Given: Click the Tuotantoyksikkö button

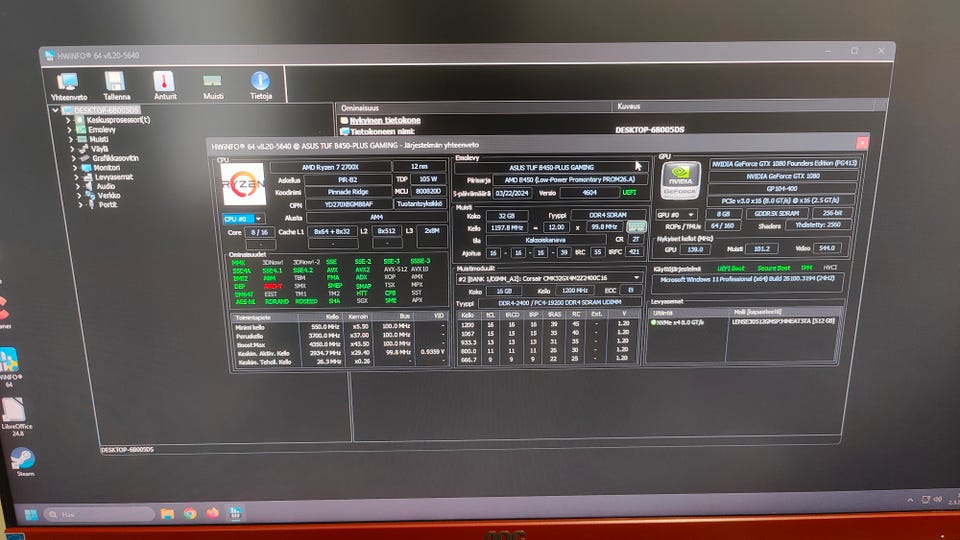Looking at the screenshot, I should coord(419,204).
